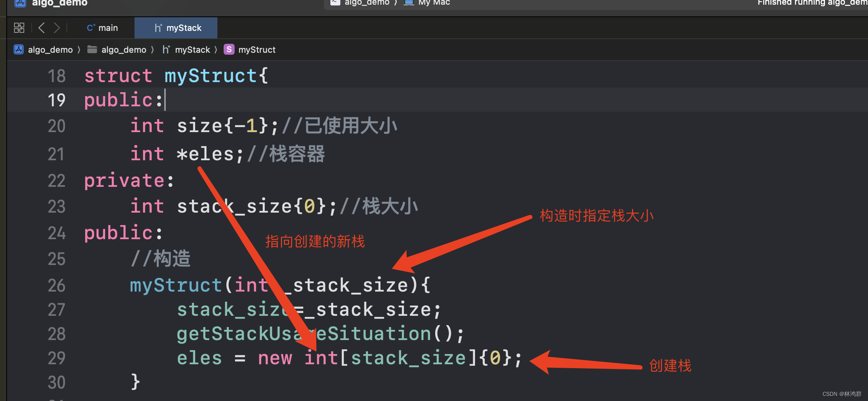Image resolution: width=868 pixels, height=401 pixels.
Task: Expand the chevron between myStack and myStruct
Action: (x=216, y=49)
